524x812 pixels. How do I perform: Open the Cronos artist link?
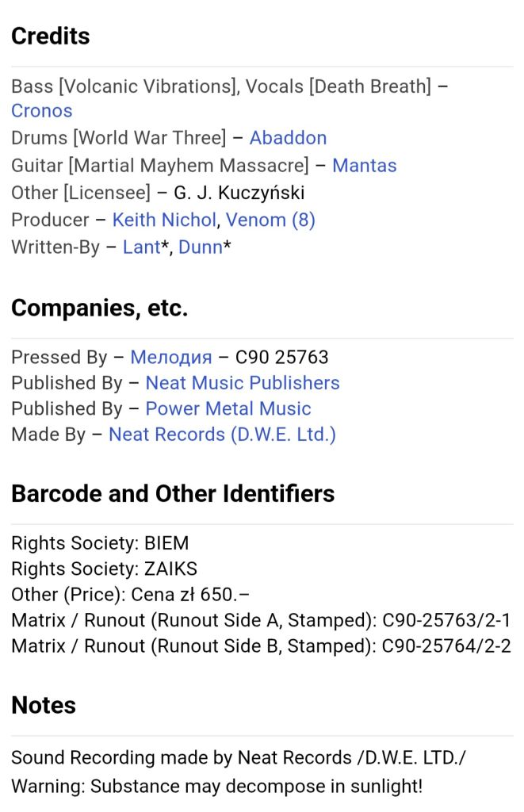click(41, 111)
